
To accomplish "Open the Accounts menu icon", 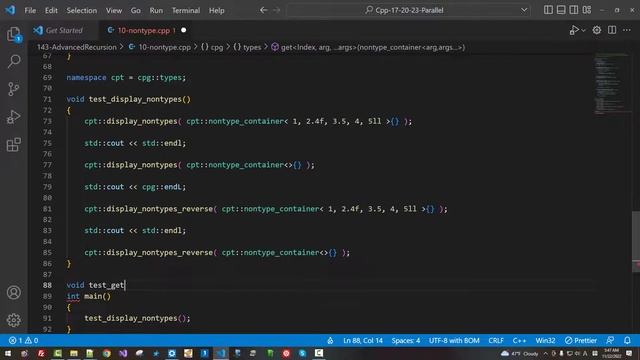I will click(x=13, y=292).
